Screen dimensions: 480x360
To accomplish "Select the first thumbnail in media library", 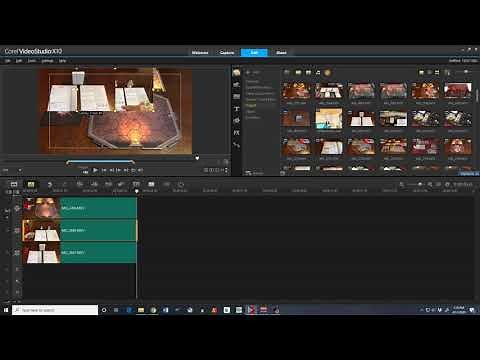I will (x=296, y=90).
